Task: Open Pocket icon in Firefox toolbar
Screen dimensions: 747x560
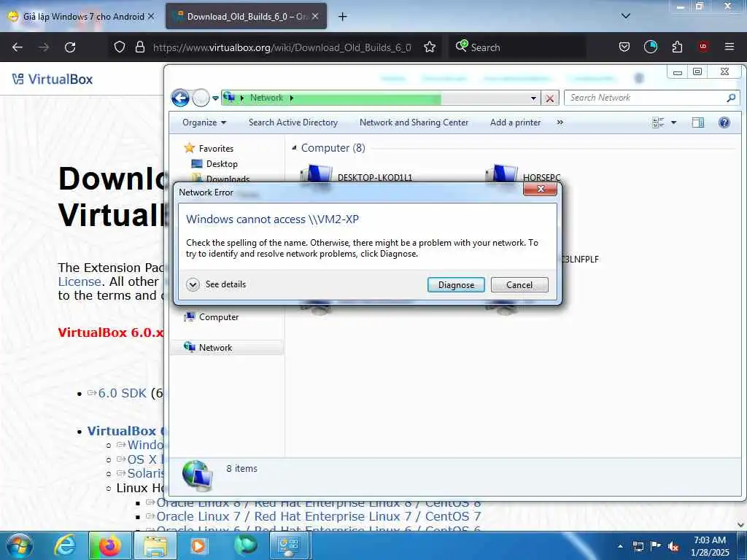Action: point(624,47)
